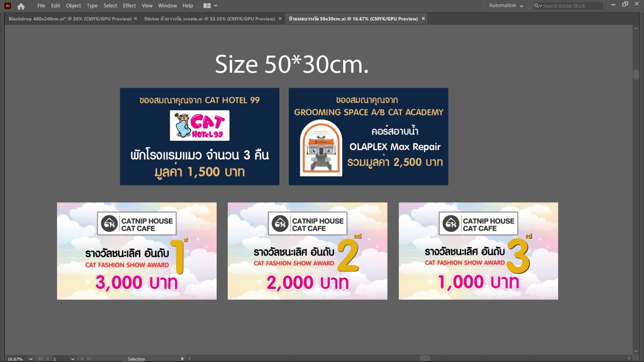Expand the zoom level dropdown

[31, 359]
